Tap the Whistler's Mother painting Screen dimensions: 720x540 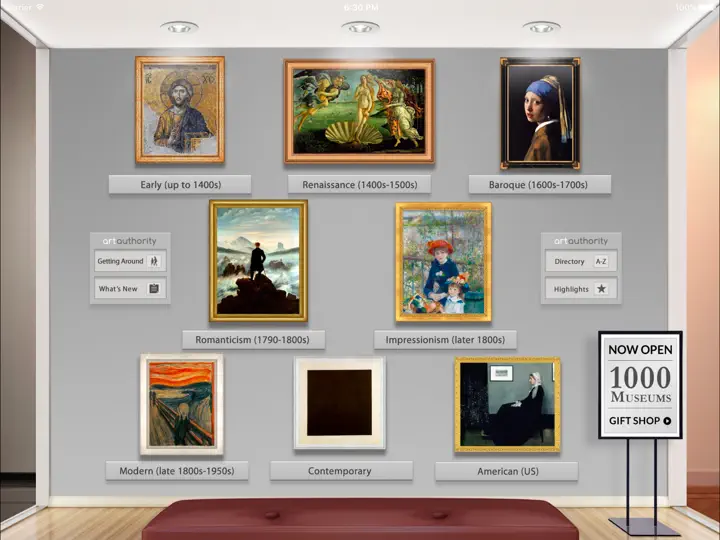point(507,404)
